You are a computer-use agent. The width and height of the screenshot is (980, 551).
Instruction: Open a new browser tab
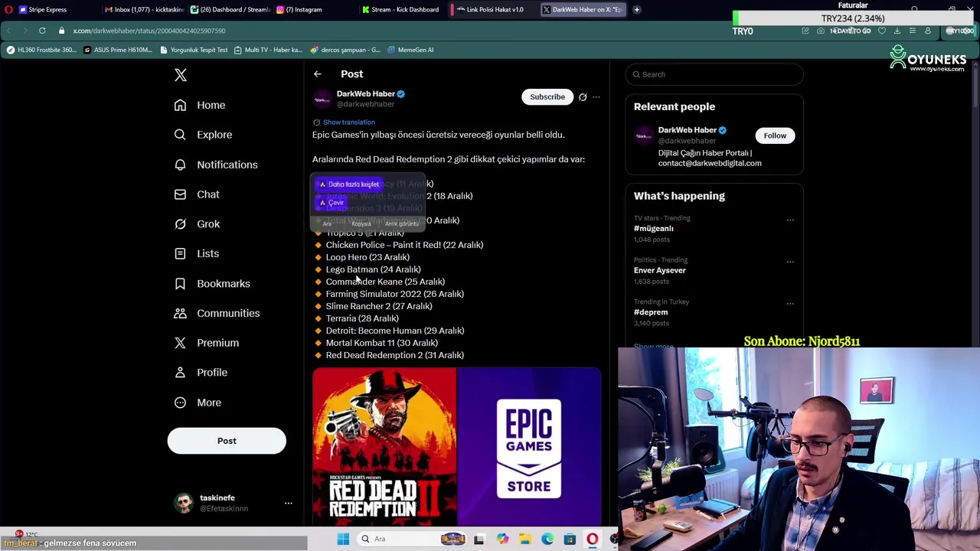(x=637, y=10)
